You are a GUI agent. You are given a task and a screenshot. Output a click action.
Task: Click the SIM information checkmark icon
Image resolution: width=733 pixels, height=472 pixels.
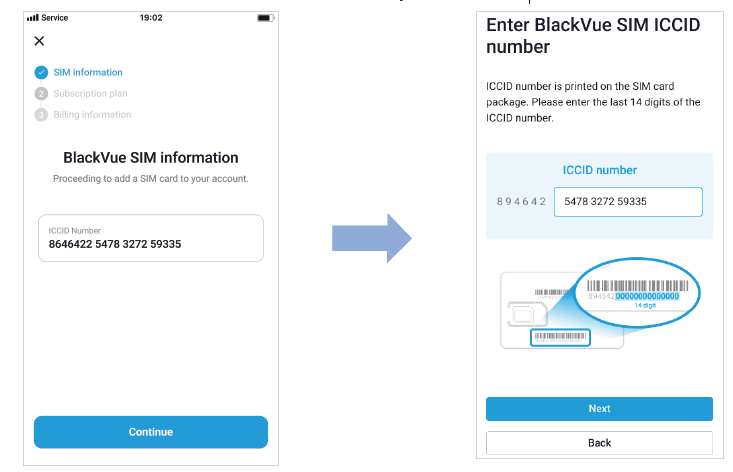(x=41, y=72)
